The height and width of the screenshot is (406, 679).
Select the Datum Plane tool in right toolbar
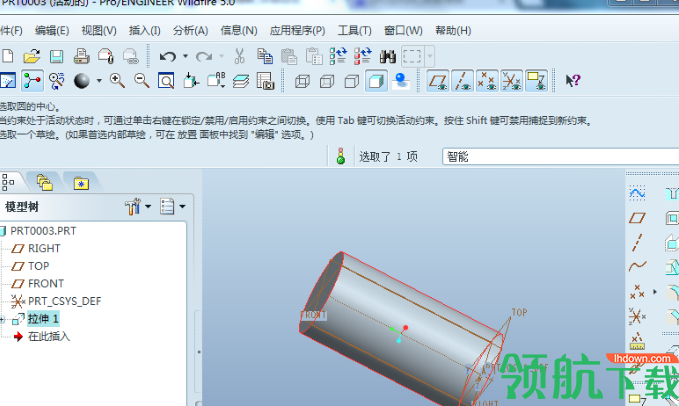pos(637,218)
